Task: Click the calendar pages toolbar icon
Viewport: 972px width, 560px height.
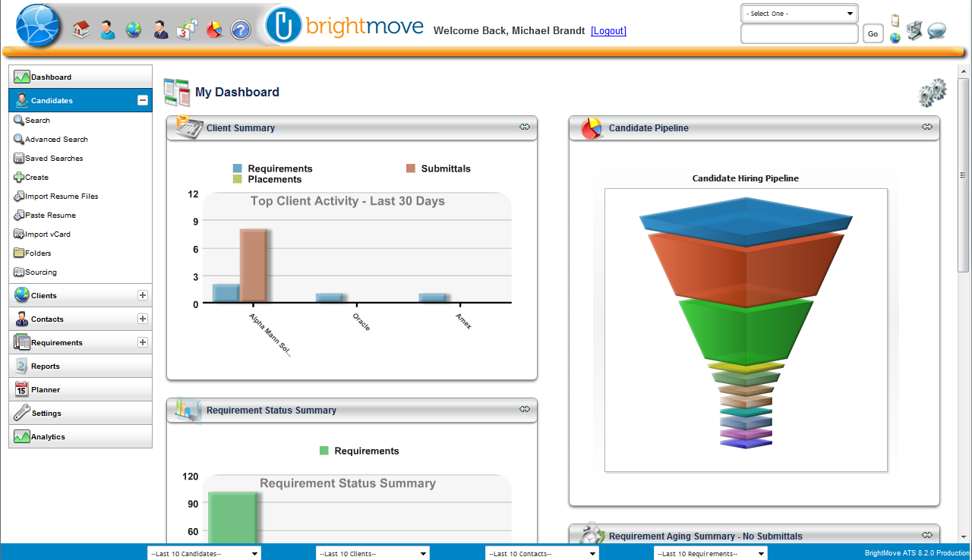Action: [x=187, y=30]
